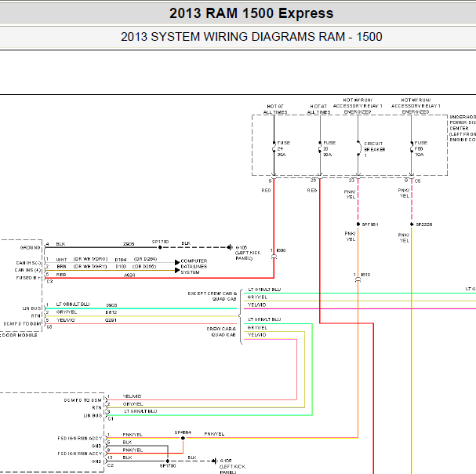476x474 pixels.
Task: Click the 'COMPUTER DATA LINES SYSTEM' reference
Action: pyautogui.click(x=194, y=267)
